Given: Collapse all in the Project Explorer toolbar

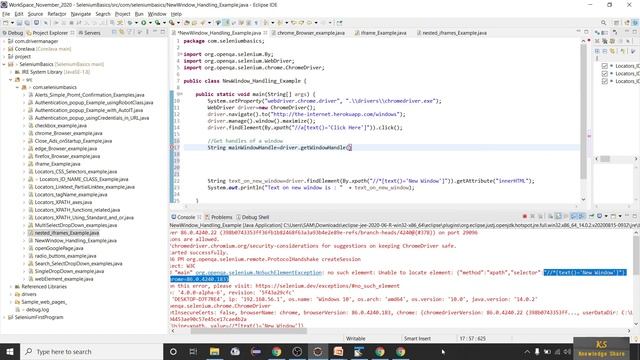Looking at the screenshot, I should click(114, 32).
